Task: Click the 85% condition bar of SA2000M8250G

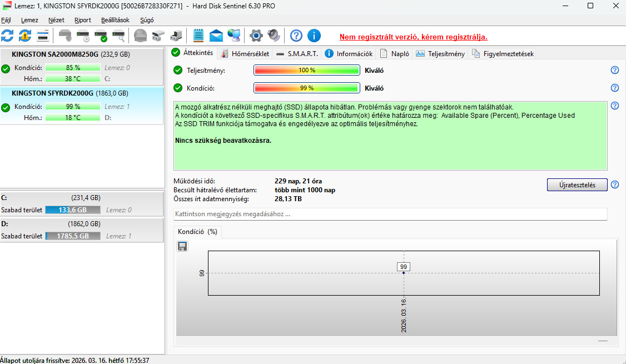Action: coord(73,67)
